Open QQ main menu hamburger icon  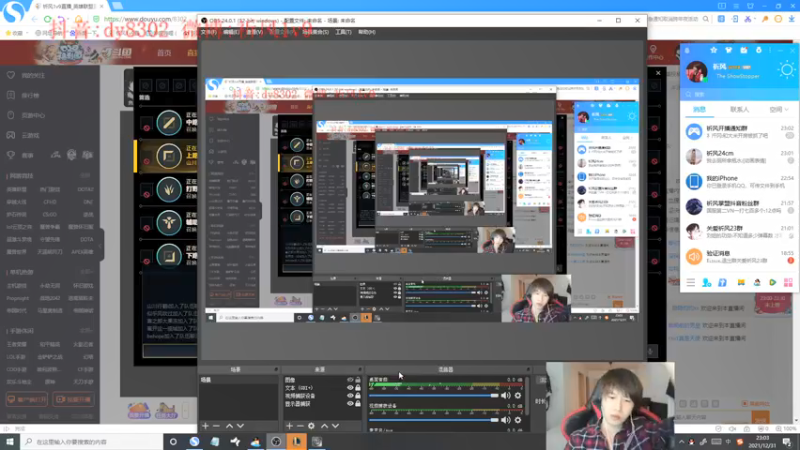(690, 282)
